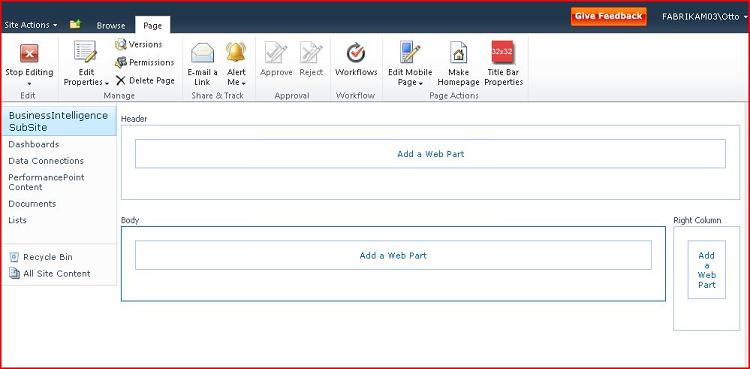
Task: Open the Data Connections link
Action: coord(46,161)
